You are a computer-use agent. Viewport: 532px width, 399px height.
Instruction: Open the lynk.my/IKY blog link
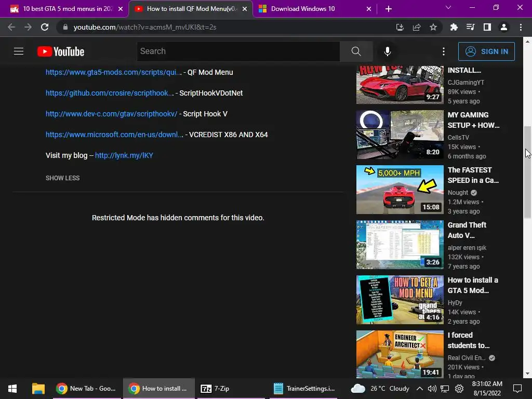click(124, 155)
